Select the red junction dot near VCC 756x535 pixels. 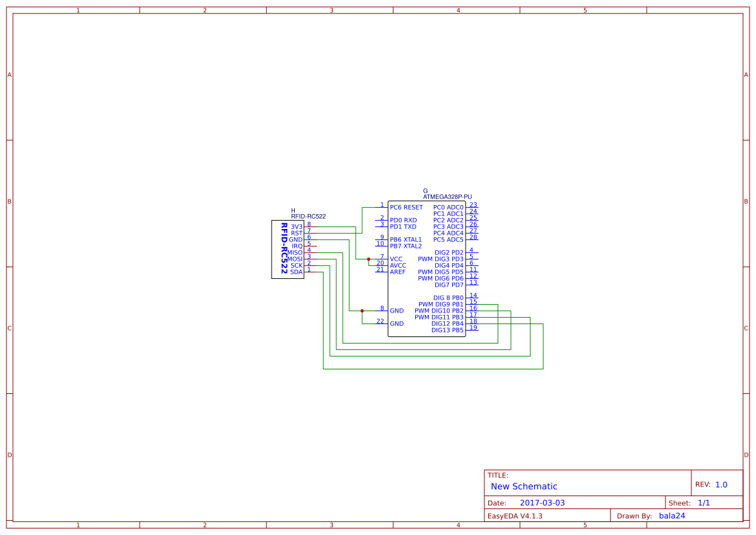(369, 258)
